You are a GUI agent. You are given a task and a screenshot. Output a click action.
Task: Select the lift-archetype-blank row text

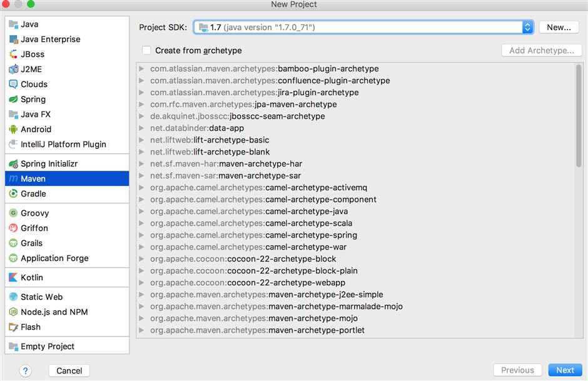click(210, 152)
